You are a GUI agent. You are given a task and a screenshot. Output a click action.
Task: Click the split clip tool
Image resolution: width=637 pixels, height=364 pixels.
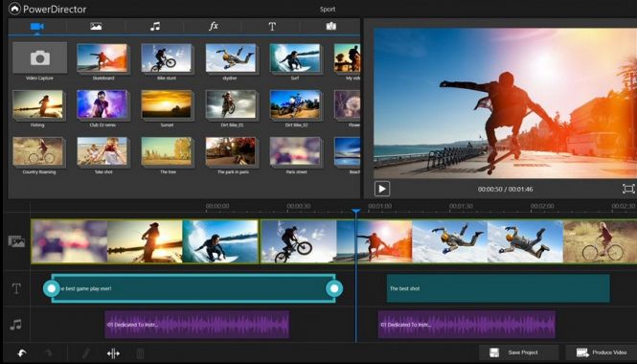[x=113, y=353]
